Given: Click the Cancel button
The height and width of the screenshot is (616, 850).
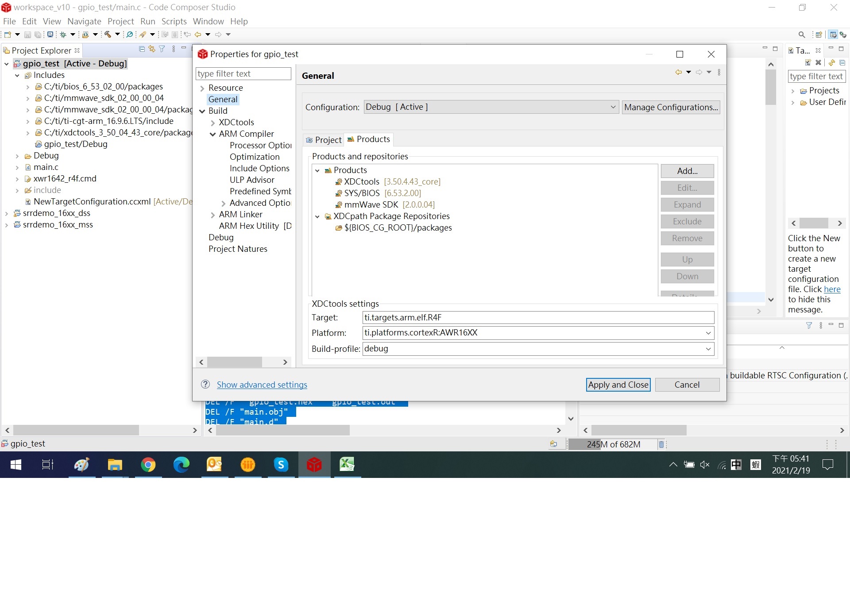Looking at the screenshot, I should [687, 385].
